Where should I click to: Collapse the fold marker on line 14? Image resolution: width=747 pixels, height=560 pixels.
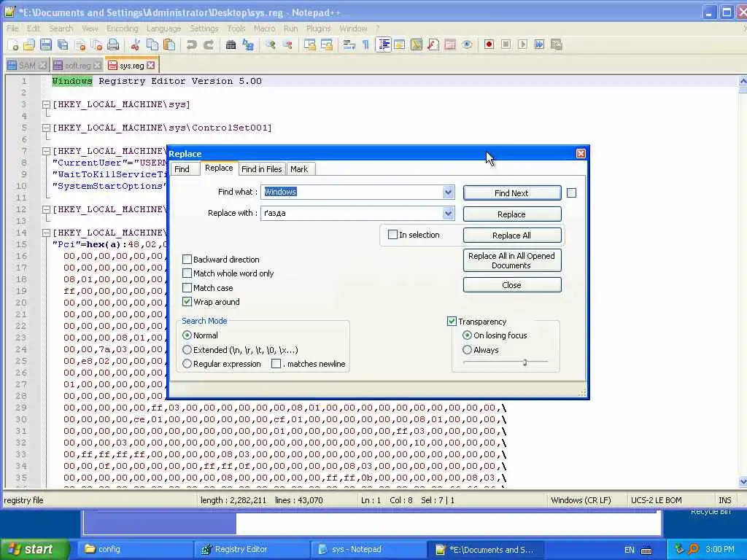46,233
